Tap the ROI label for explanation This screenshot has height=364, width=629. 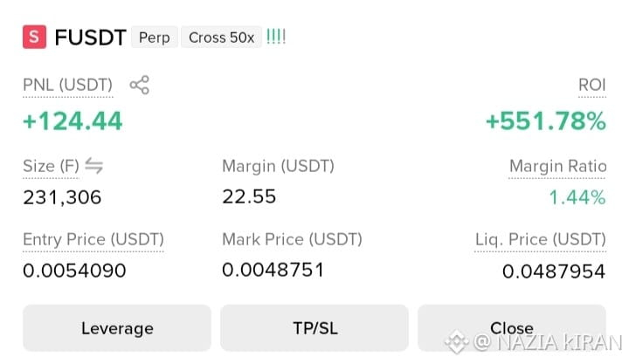tap(592, 85)
